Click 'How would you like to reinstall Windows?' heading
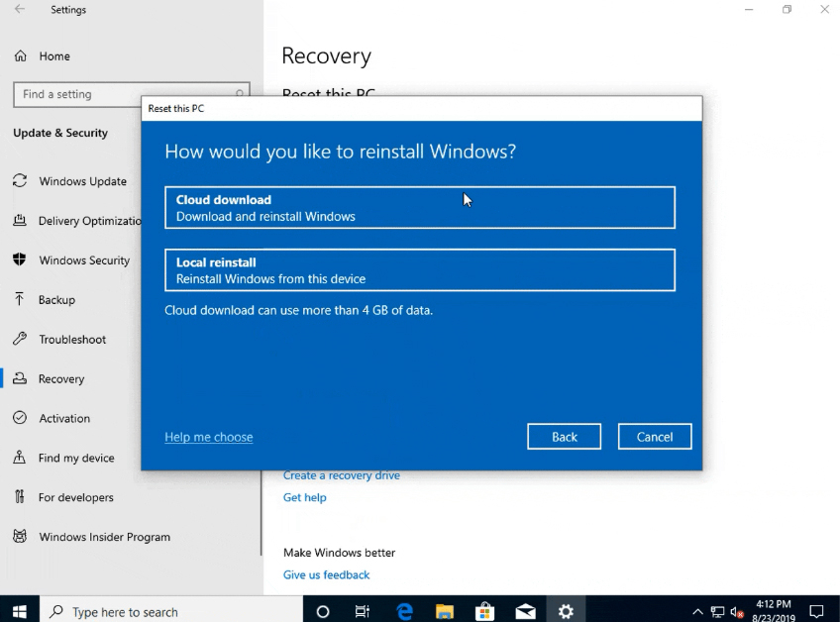Image resolution: width=840 pixels, height=622 pixels. 340,152
